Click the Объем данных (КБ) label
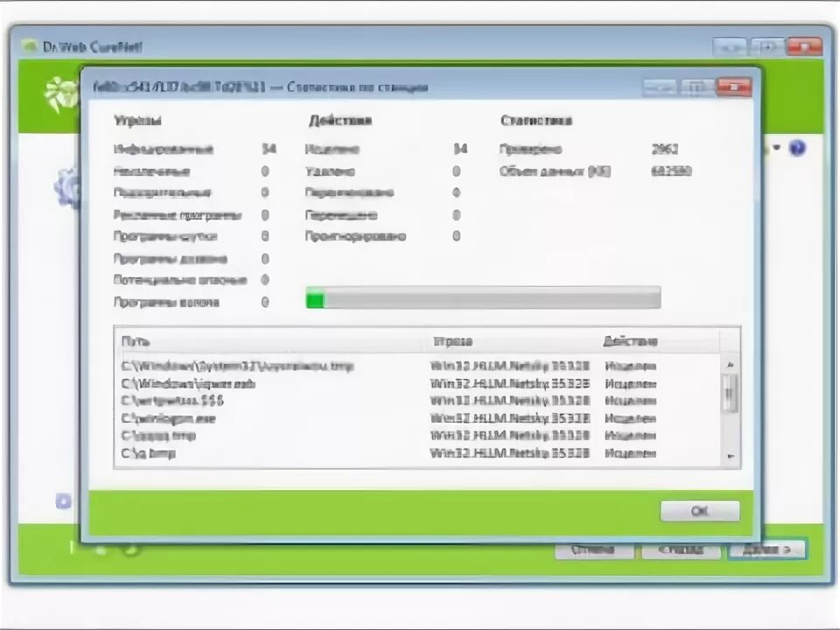Viewport: 840px width, 630px height. point(555,171)
